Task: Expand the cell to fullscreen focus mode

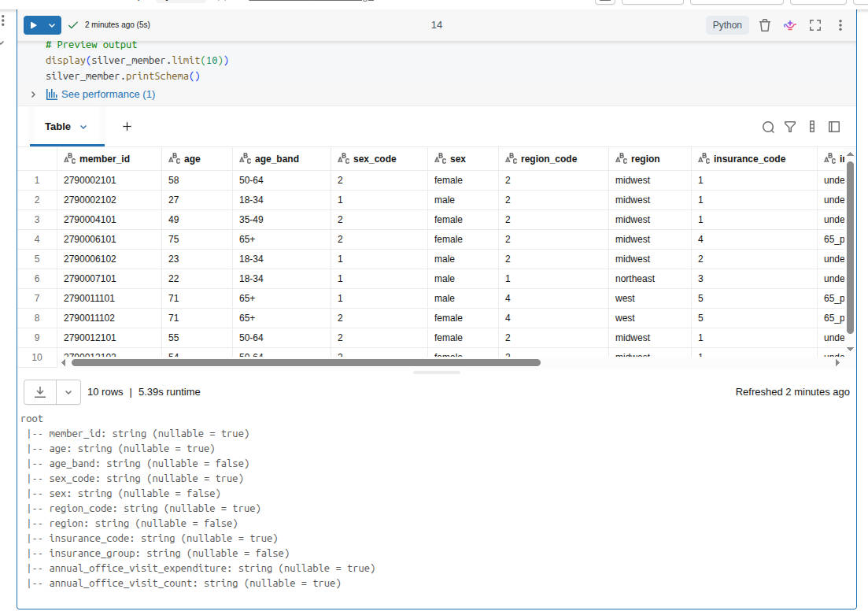Action: click(x=815, y=25)
